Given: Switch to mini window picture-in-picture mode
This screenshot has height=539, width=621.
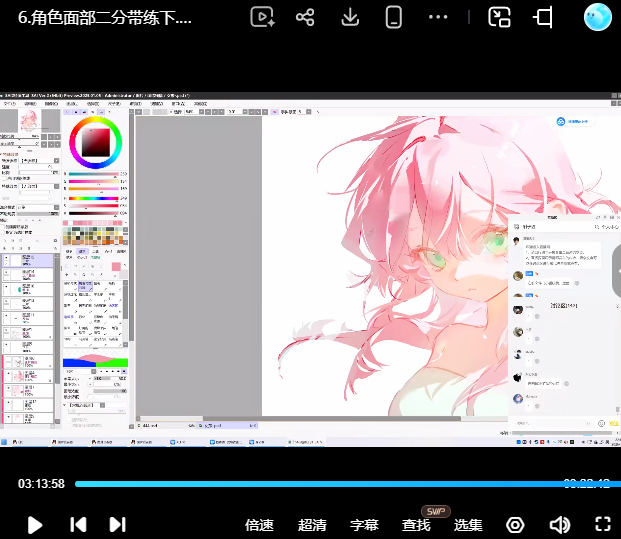Looking at the screenshot, I should point(499,17).
